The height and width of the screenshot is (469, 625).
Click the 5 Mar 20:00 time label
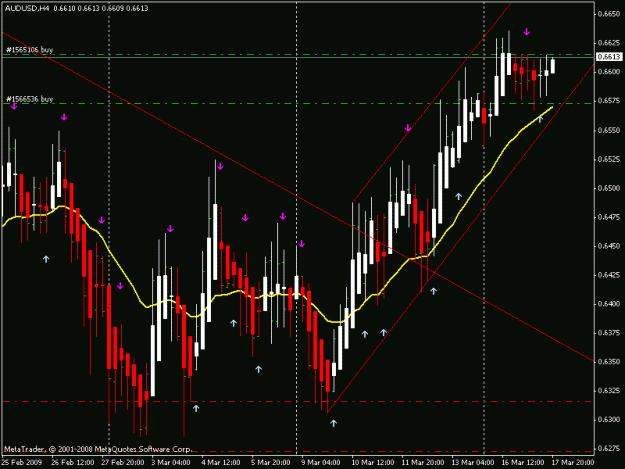(x=271, y=463)
